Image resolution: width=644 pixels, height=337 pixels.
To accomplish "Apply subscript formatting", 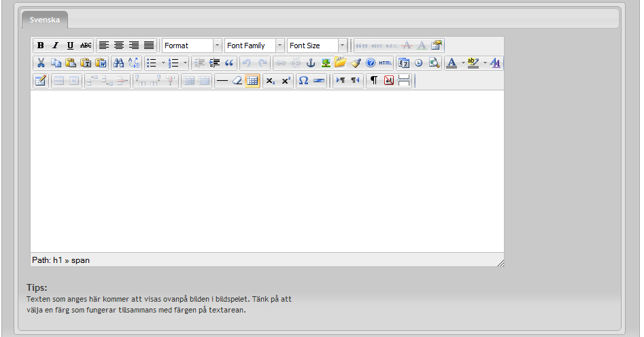I will (x=270, y=81).
